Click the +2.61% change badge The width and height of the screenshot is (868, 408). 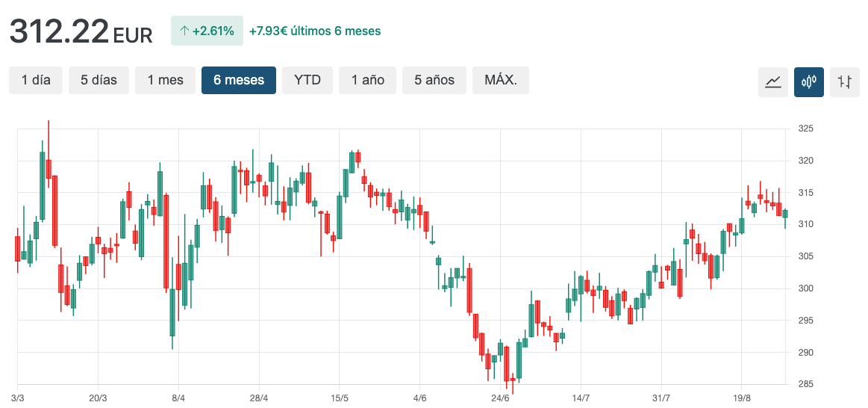pos(207,31)
